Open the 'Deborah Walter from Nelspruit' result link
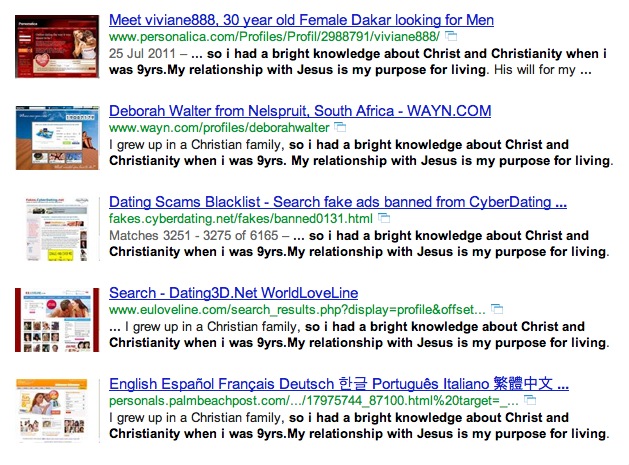The width and height of the screenshot is (629, 465). coord(300,111)
